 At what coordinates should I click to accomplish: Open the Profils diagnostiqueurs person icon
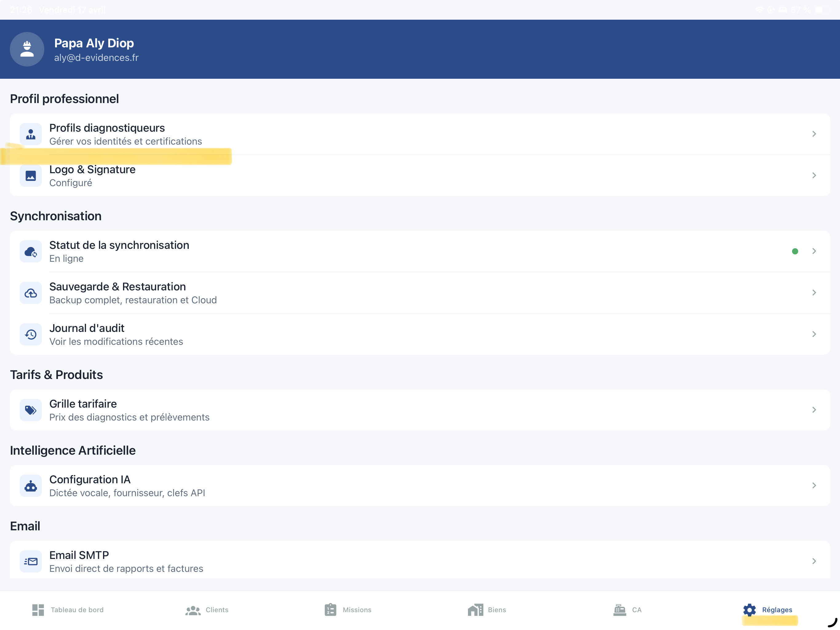point(31,134)
